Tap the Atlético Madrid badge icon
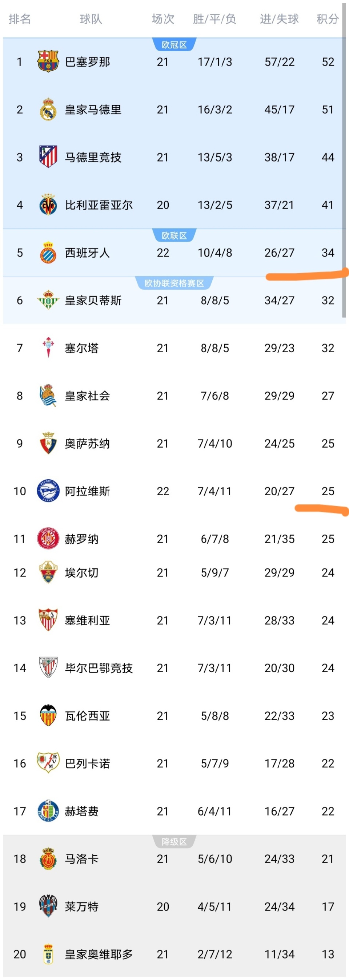349x980 pixels. tap(48, 157)
